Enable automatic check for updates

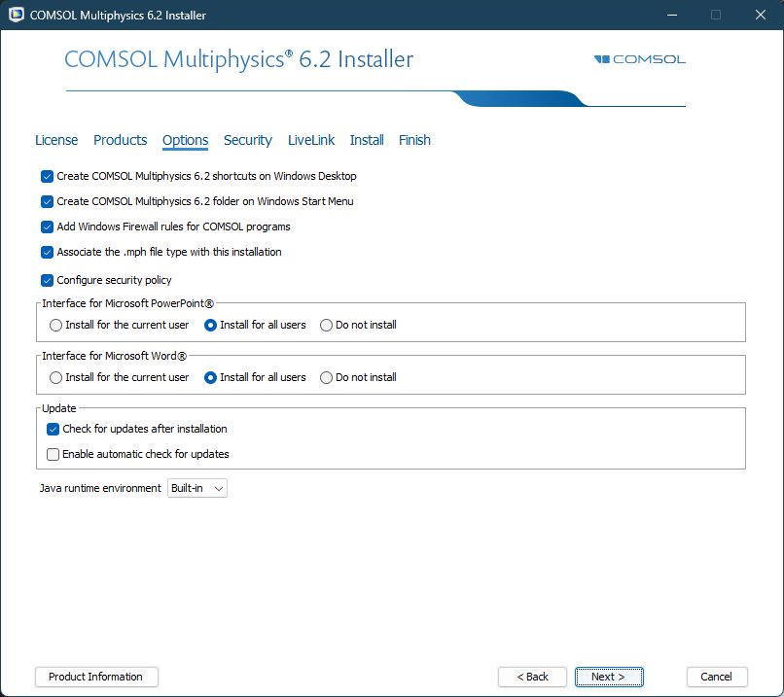53,454
